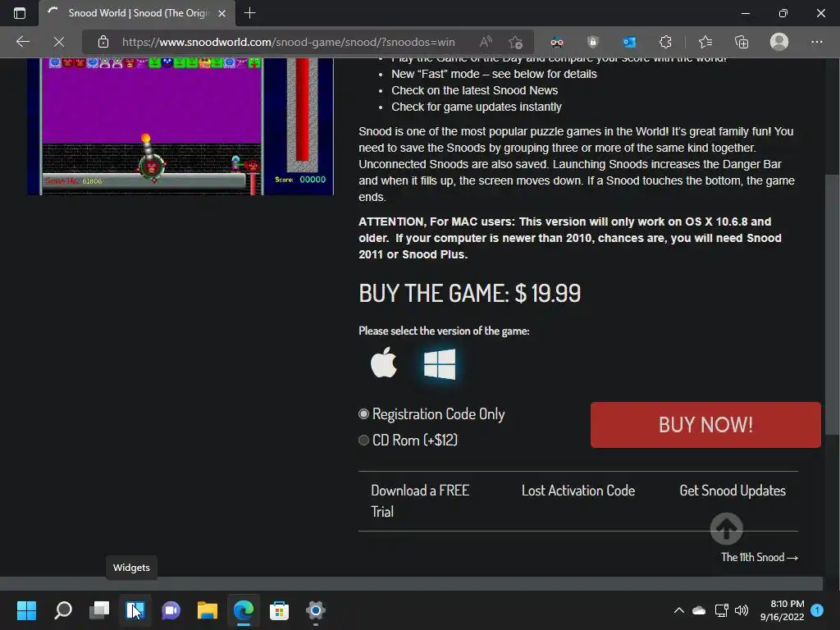
Task: Open OneDrive cloud tray icon
Action: click(x=699, y=610)
